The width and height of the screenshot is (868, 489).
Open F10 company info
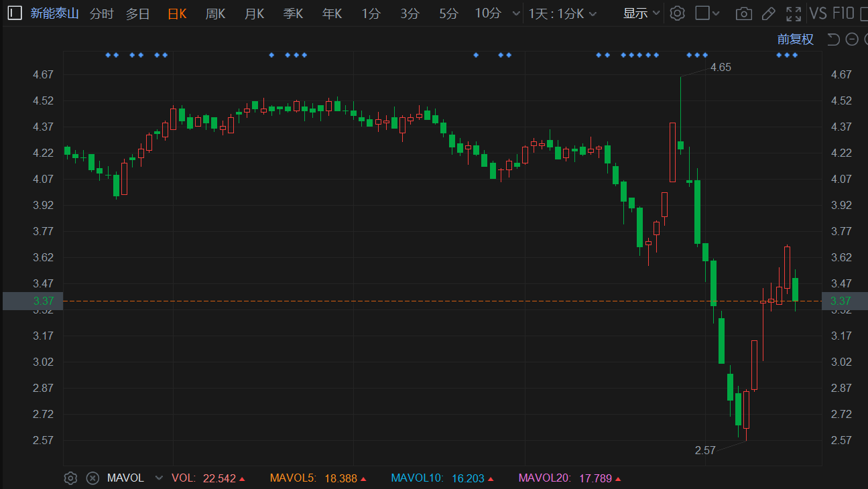click(843, 13)
